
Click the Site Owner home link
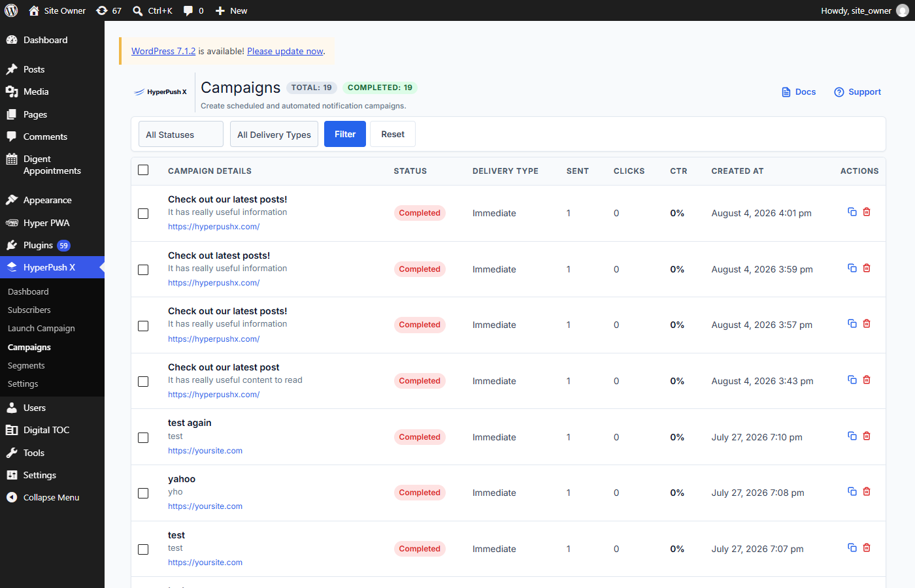pos(58,10)
